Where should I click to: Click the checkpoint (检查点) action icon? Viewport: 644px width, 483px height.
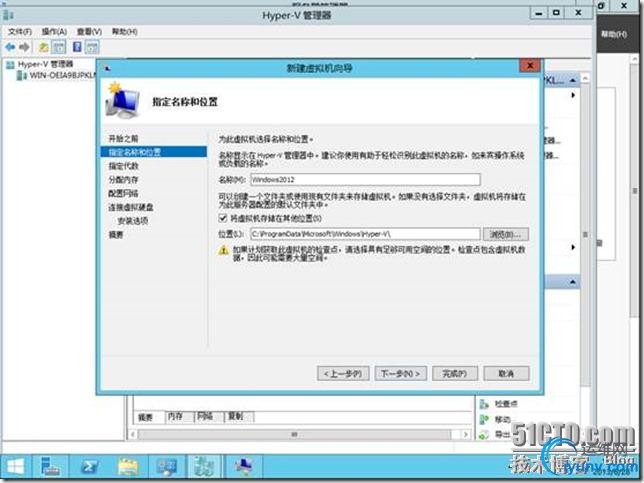[x=485, y=405]
